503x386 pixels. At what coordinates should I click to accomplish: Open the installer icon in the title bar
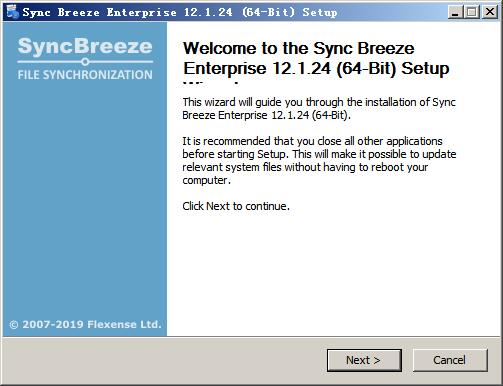click(12, 12)
